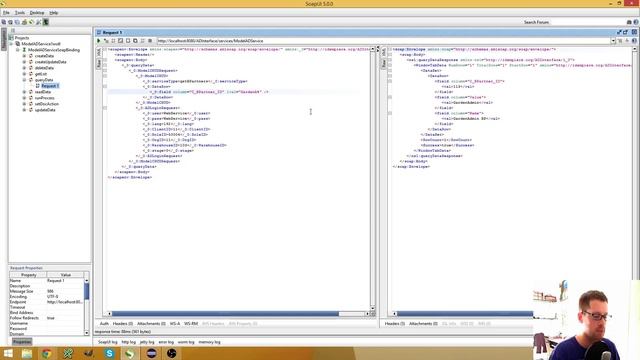Open the response Headers tab
Viewport: 640px width, 360px height.
pyautogui.click(x=394, y=324)
